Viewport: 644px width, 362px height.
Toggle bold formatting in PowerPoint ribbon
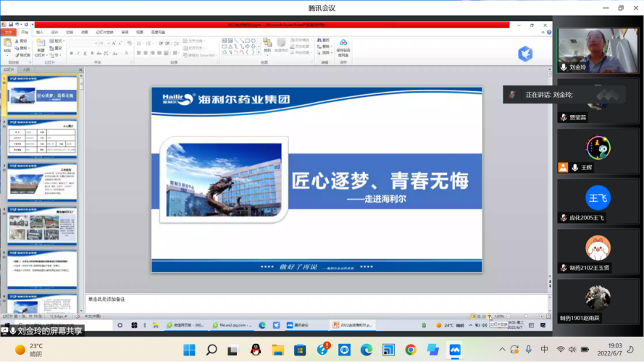click(72, 54)
